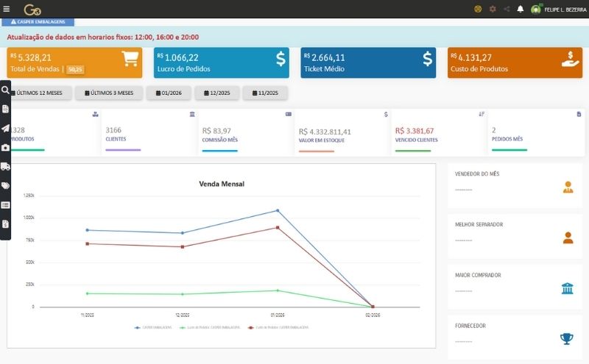
Task: Filter by ÚLTIMOS 3 MESES
Action: pyautogui.click(x=110, y=93)
